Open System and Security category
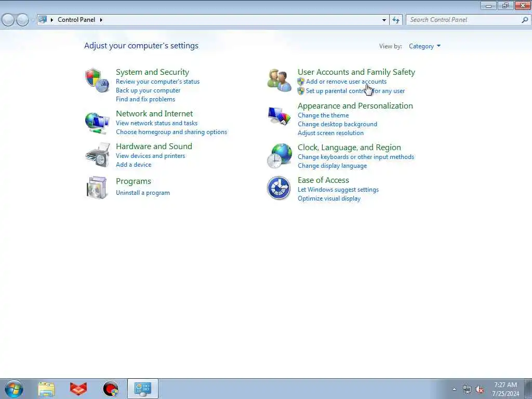This screenshot has width=532, height=399. (x=152, y=72)
